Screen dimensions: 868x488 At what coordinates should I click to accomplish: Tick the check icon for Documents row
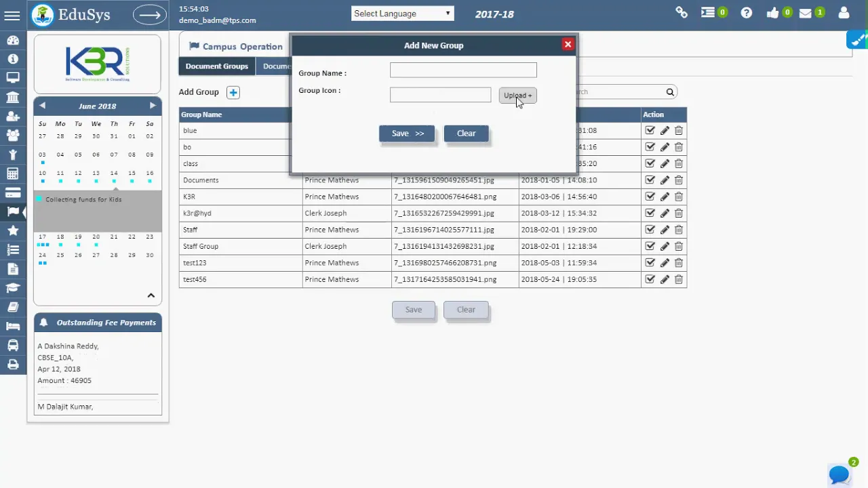tap(650, 180)
